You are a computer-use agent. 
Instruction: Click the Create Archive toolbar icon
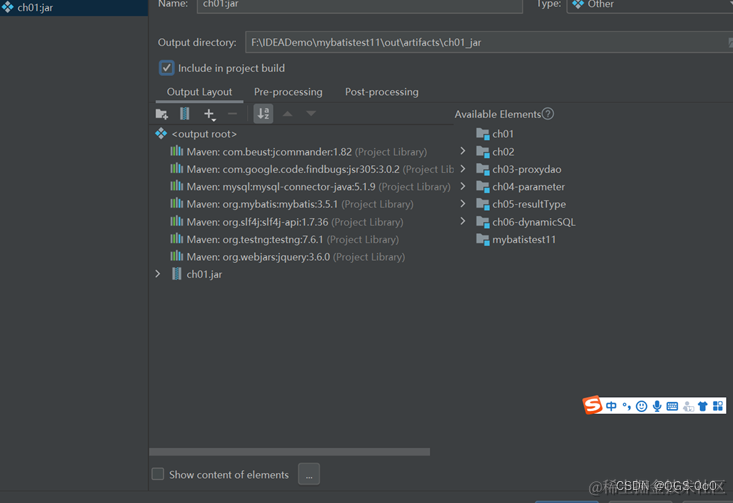tap(185, 114)
